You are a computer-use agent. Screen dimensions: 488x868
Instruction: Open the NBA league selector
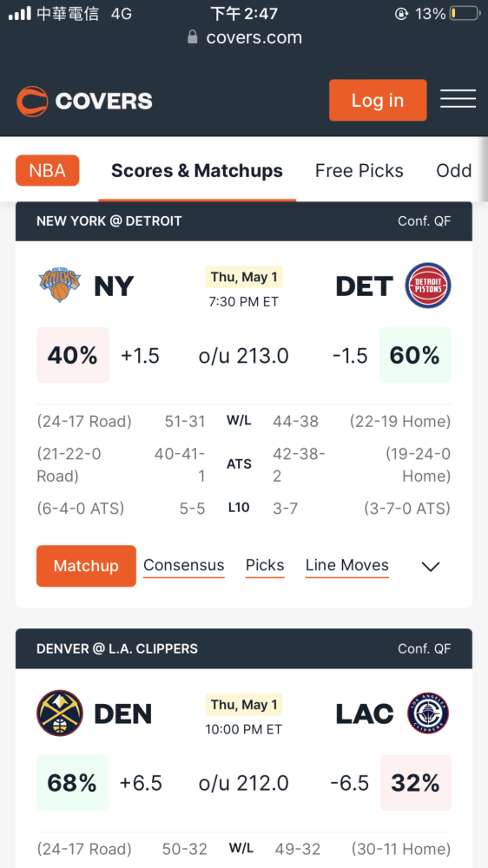point(48,170)
